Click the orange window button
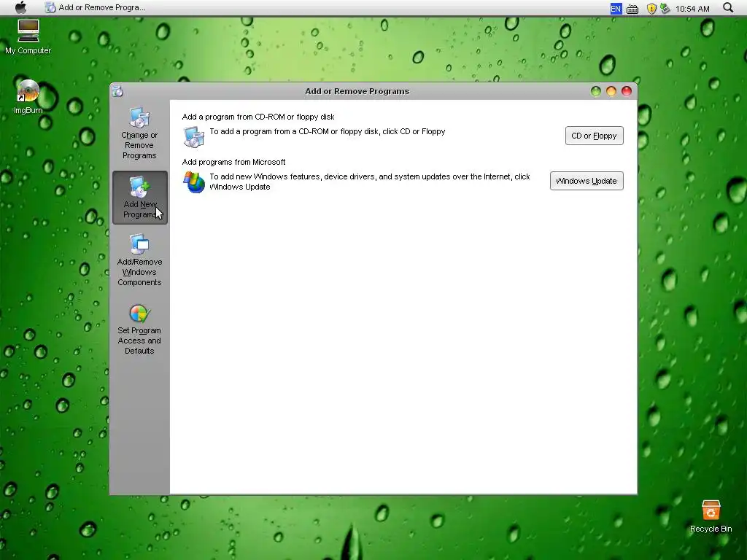Image resolution: width=747 pixels, height=560 pixels. [611, 91]
